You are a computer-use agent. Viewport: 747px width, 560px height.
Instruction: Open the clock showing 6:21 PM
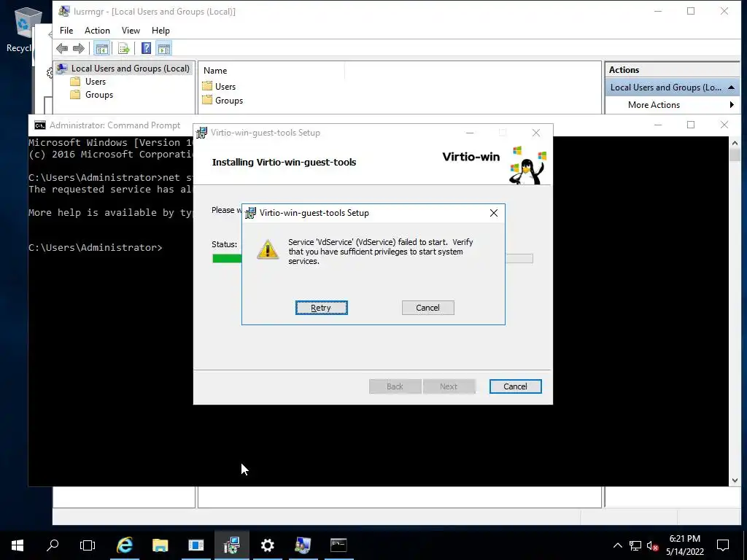click(684, 545)
